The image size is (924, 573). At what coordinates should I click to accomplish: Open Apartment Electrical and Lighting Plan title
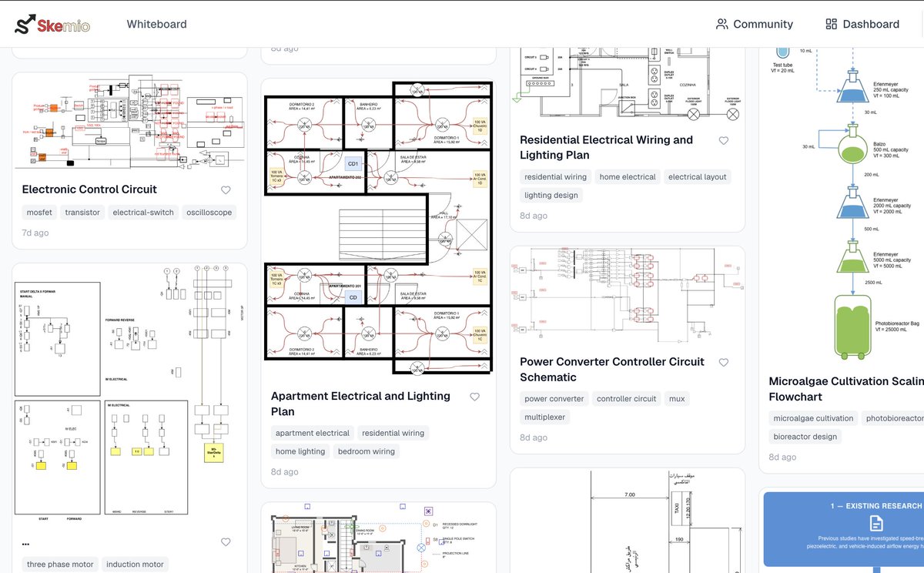[360, 404]
